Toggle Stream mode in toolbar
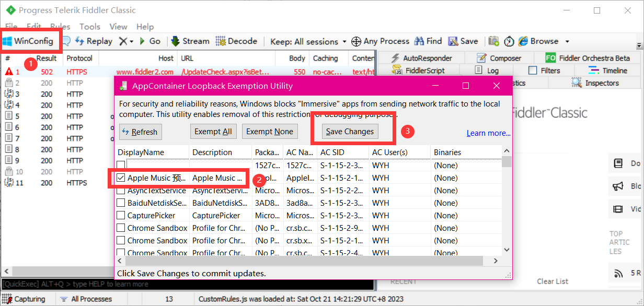Image resolution: width=644 pixels, height=306 pixels. (189, 41)
